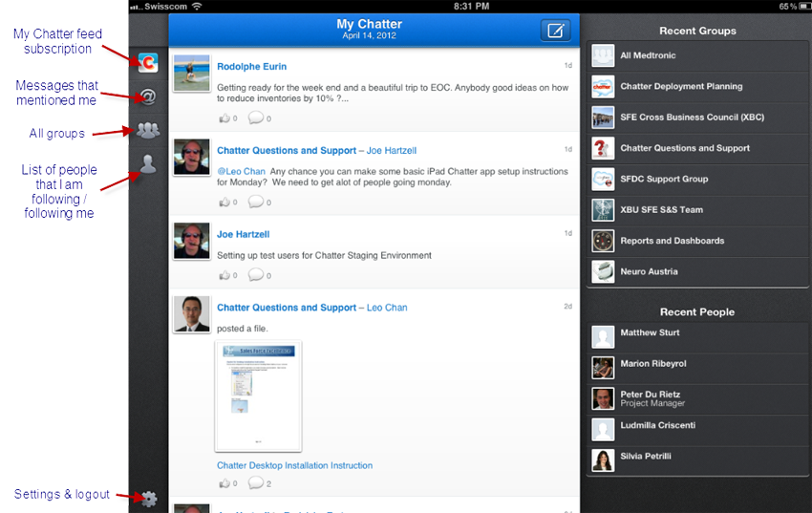Screen dimensions: 812x513
Task: Open Chatter Desktop Installation Instruction link
Action: point(294,465)
